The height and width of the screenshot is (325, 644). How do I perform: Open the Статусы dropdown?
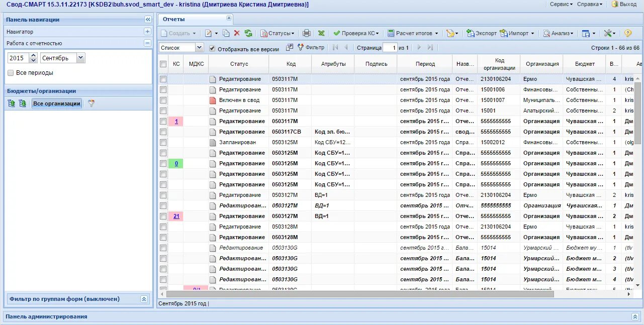click(278, 33)
